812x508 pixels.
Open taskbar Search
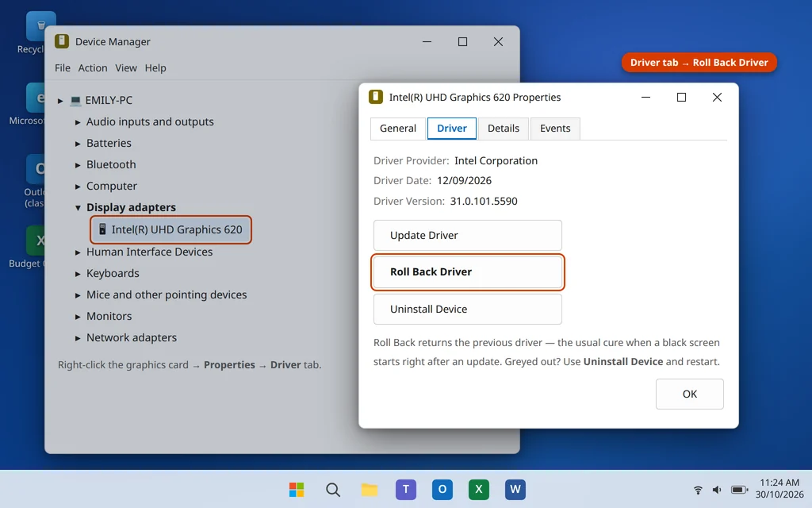(x=333, y=489)
